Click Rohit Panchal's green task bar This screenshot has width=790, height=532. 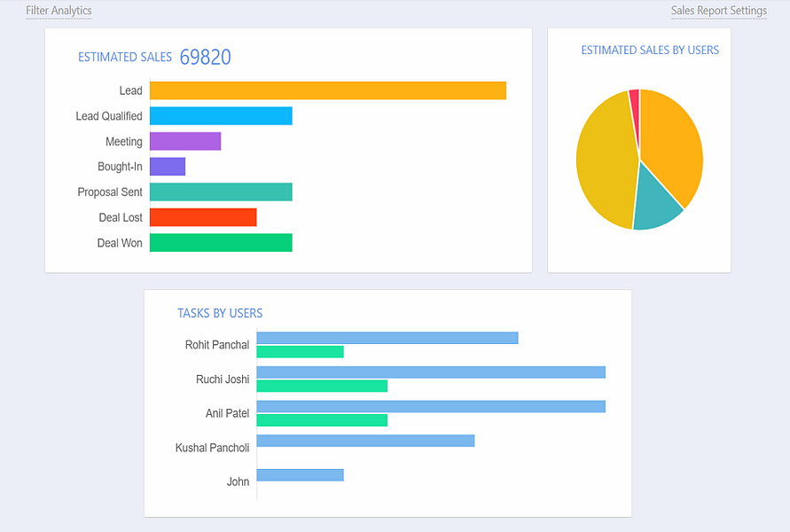(x=301, y=352)
